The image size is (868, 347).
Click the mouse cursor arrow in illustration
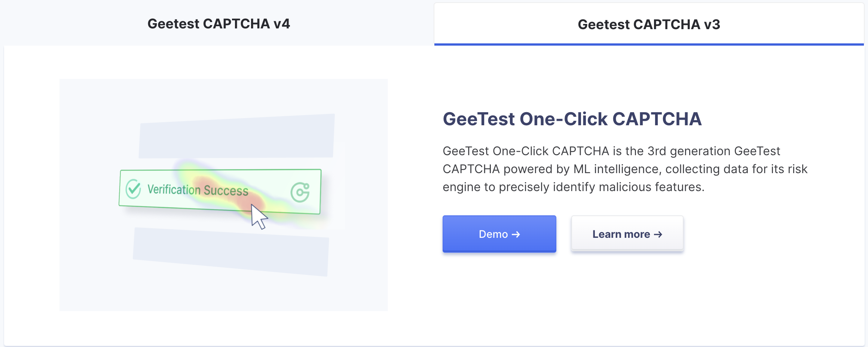click(x=259, y=217)
